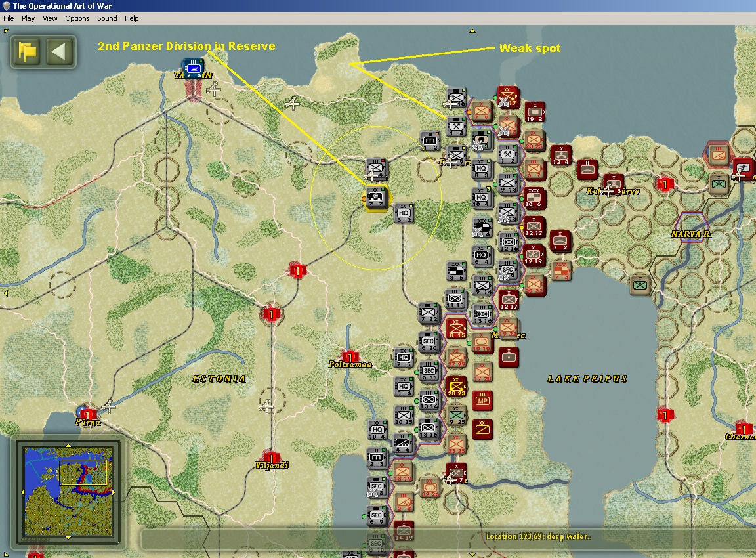Select the red XXXX 10-6 unit
The width and height of the screenshot is (756, 558).
tap(534, 197)
